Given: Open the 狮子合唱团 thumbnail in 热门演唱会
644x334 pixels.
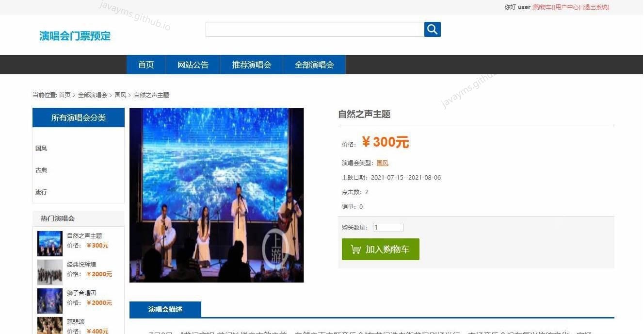Looking at the screenshot, I should click(50, 301).
